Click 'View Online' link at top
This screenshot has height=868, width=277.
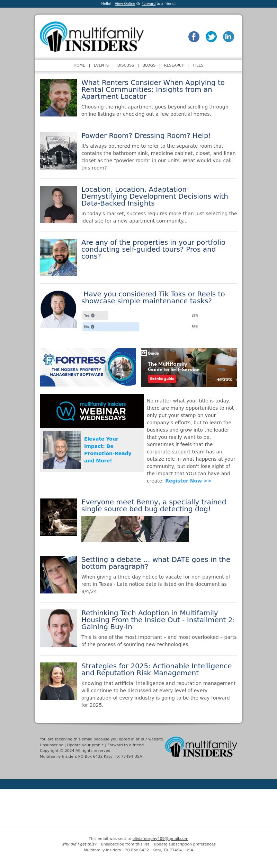pos(125,3)
